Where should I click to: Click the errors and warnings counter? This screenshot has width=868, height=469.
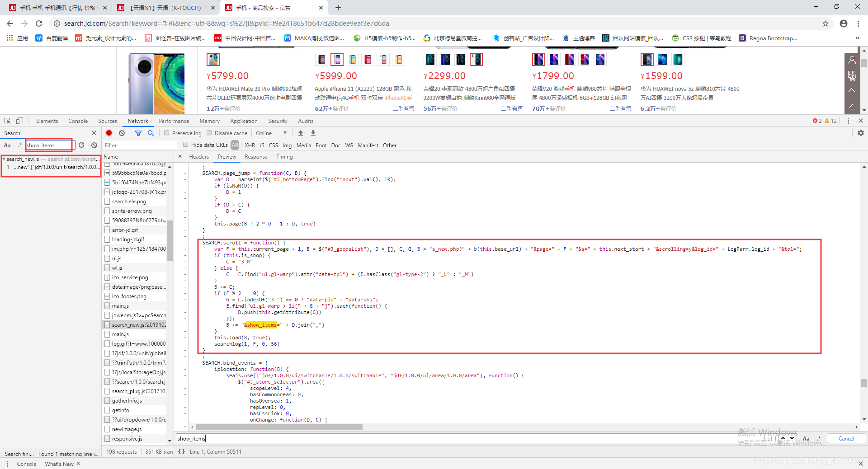point(825,121)
